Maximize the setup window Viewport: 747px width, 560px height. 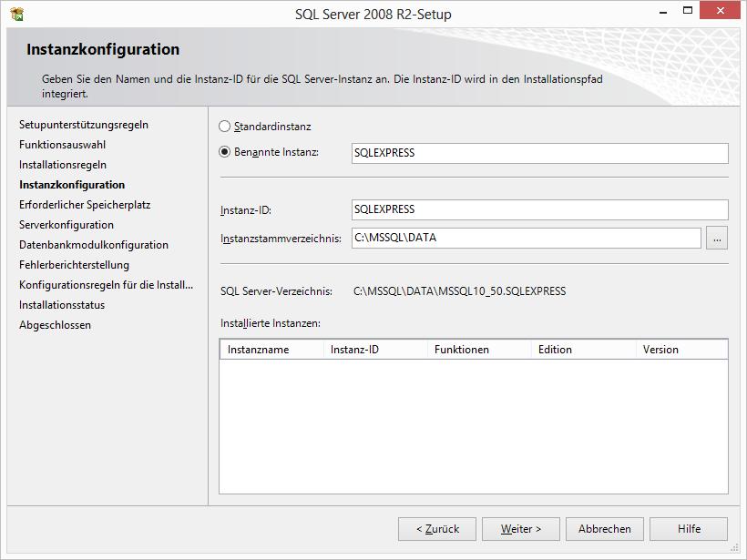tap(688, 11)
